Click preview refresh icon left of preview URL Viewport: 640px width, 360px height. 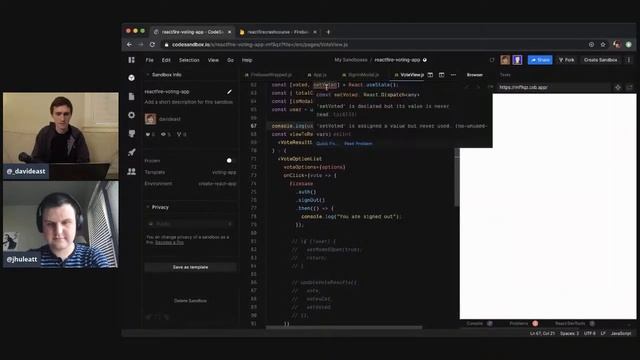pyautogui.click(x=490, y=87)
